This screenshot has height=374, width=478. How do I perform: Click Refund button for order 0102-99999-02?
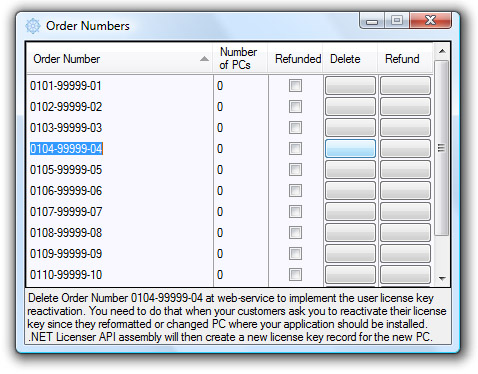click(x=405, y=107)
